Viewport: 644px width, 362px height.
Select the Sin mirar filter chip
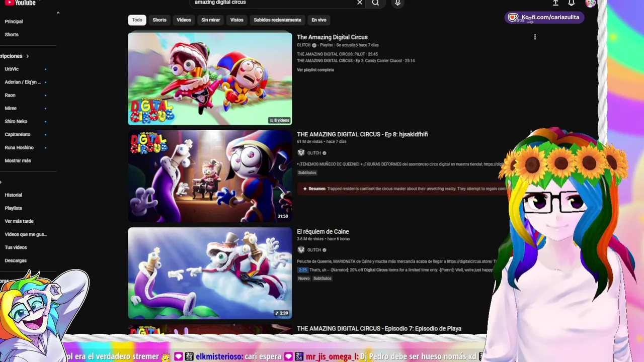pyautogui.click(x=211, y=20)
